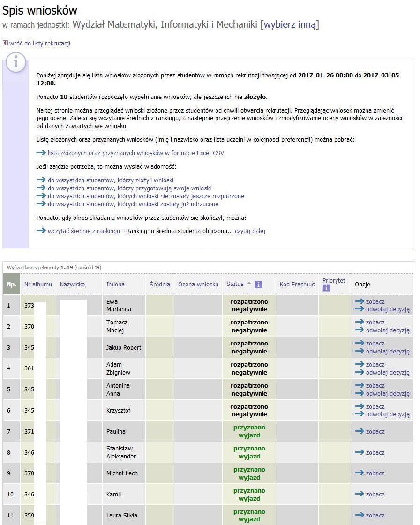Revoke the decision for Jakub Robert
Image resolution: width=420 pixels, height=525 pixels.
click(388, 352)
